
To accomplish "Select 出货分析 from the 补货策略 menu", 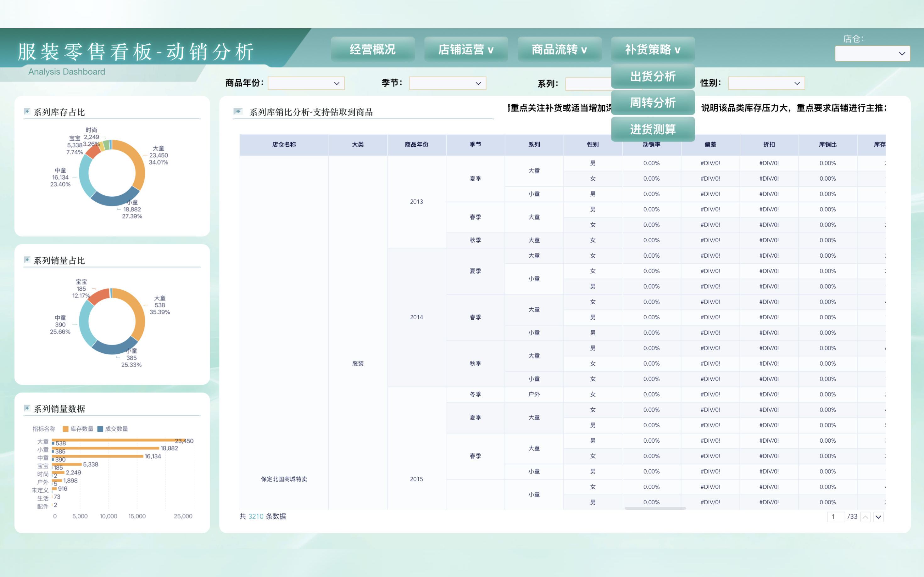I will pos(653,77).
